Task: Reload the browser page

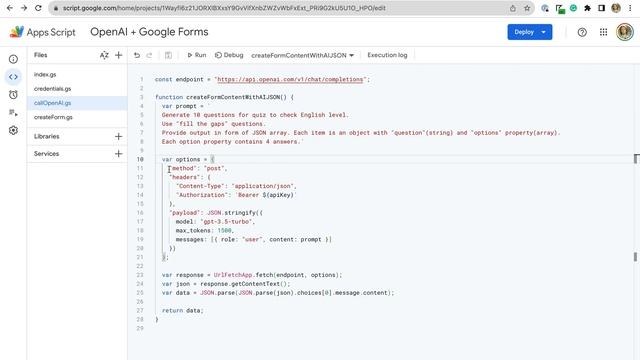Action: (38, 8)
